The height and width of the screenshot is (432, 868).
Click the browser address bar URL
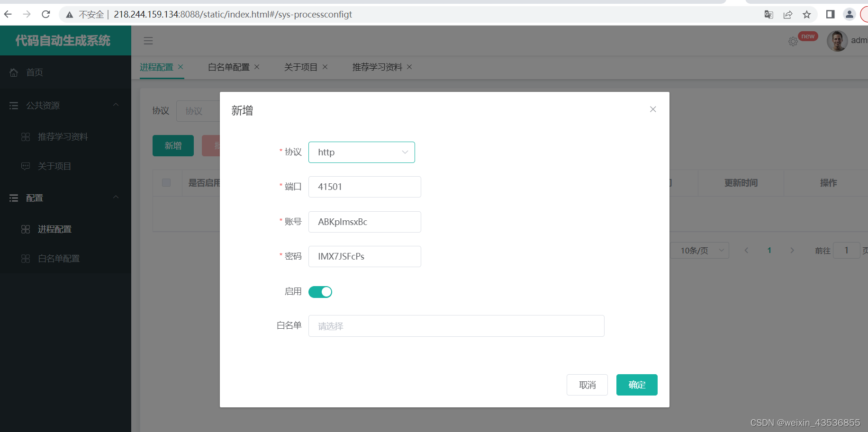click(233, 15)
